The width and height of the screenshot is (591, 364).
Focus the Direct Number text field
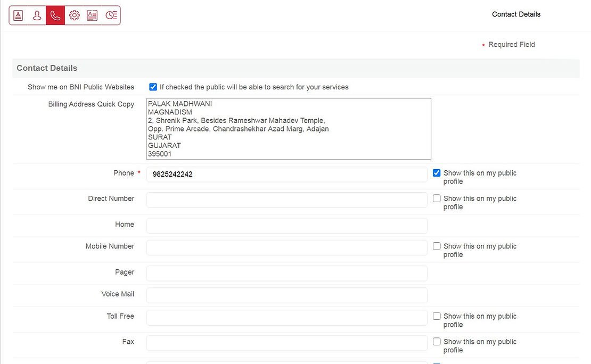click(x=286, y=200)
